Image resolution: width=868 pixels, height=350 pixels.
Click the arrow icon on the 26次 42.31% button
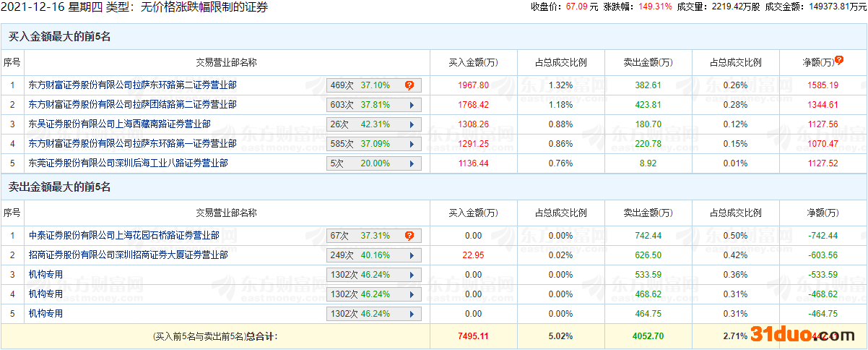click(410, 124)
